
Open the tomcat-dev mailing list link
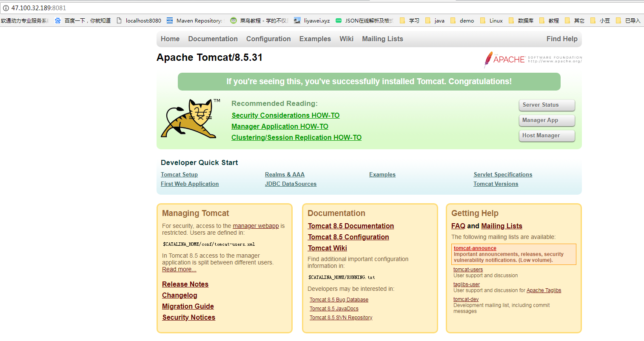click(466, 299)
